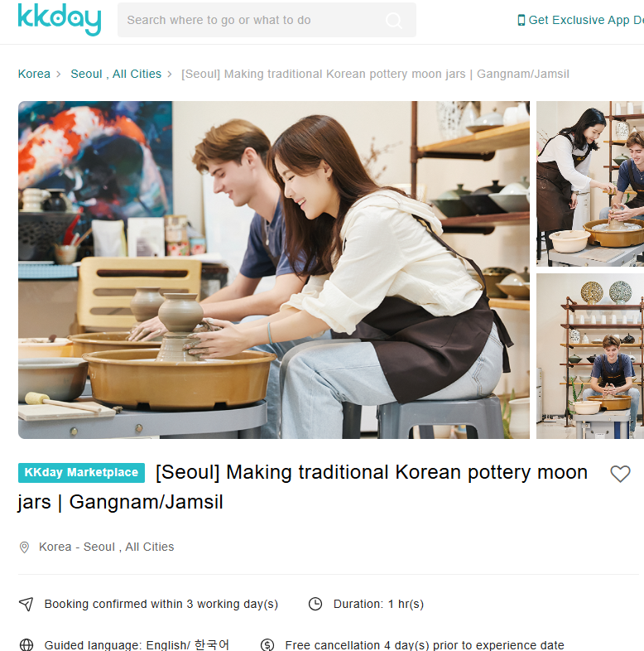644x651 pixels.
Task: Open thumbnail of instructor helping at wheel
Action: (590, 184)
